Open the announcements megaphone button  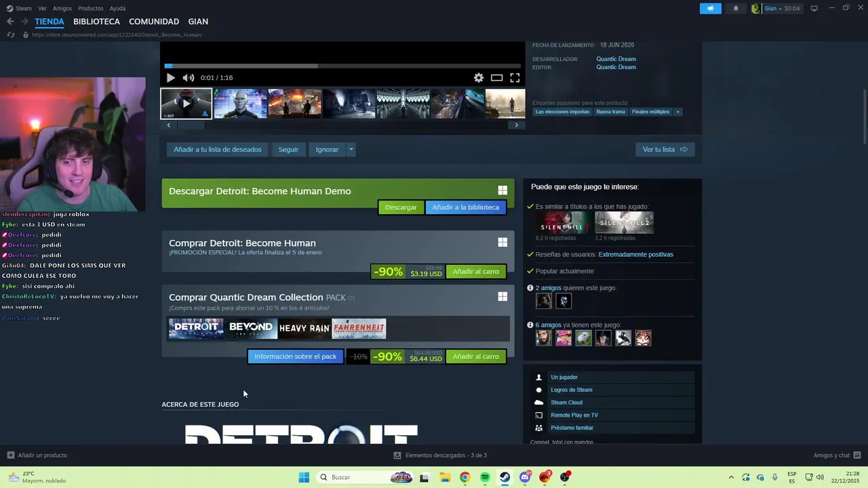tap(710, 8)
